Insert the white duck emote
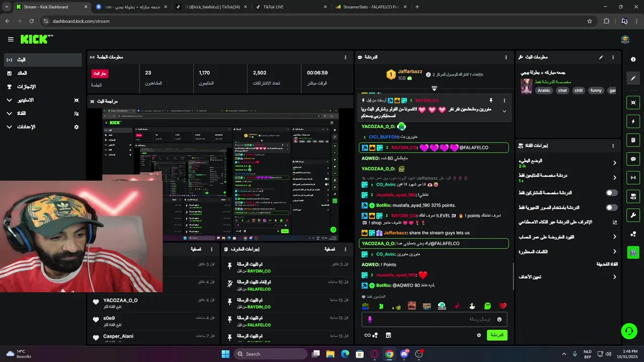This screenshot has width=644, height=362. point(472,306)
